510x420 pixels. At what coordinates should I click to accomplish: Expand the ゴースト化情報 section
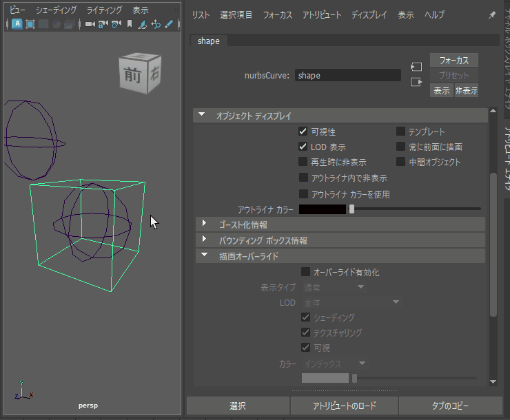coord(205,224)
